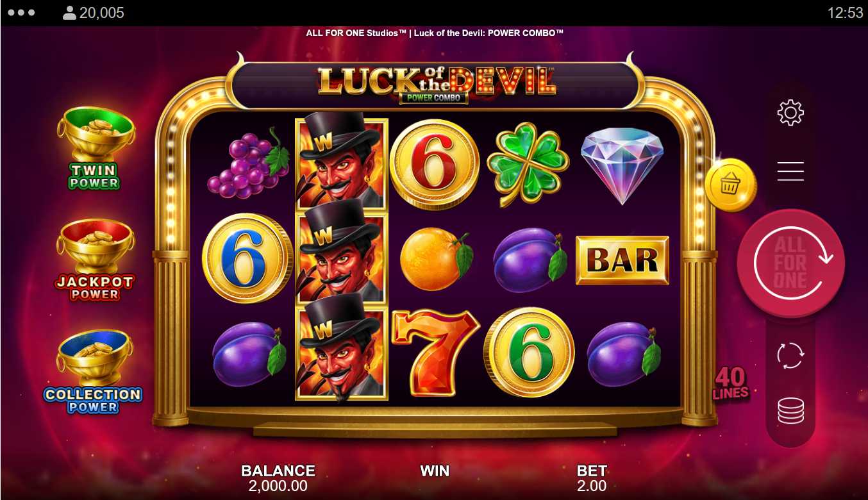Open the three-dot menu at top-left
This screenshot has width=868, height=500.
21,12
